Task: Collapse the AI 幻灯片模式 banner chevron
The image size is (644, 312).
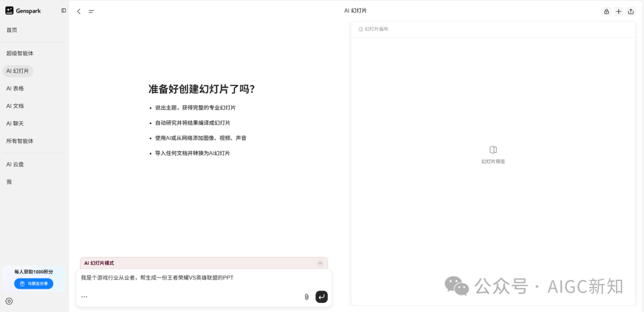Action: (x=320, y=263)
